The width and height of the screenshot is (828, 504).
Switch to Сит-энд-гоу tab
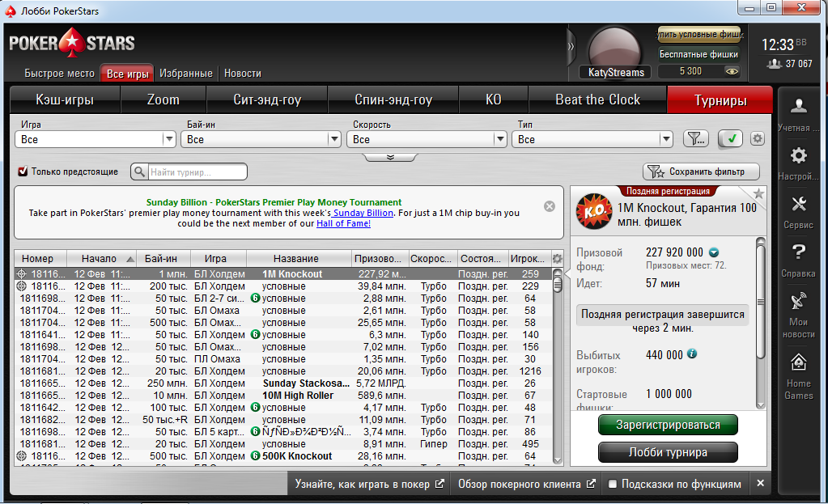pyautogui.click(x=267, y=100)
